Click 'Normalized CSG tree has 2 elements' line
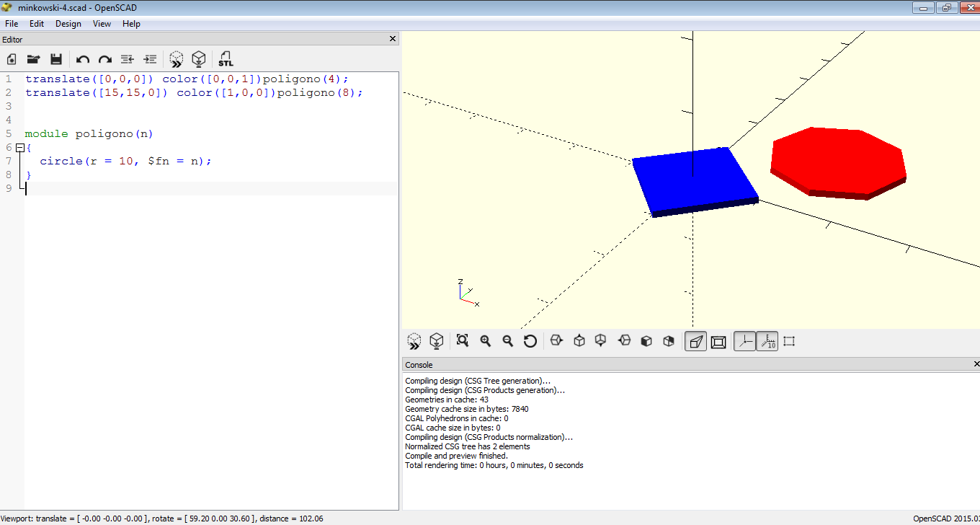This screenshot has width=980, height=525. pos(468,446)
